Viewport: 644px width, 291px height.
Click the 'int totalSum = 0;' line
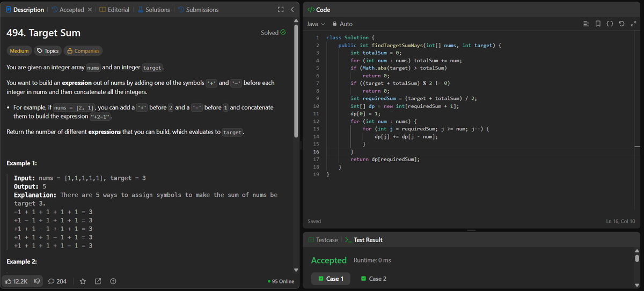point(376,53)
